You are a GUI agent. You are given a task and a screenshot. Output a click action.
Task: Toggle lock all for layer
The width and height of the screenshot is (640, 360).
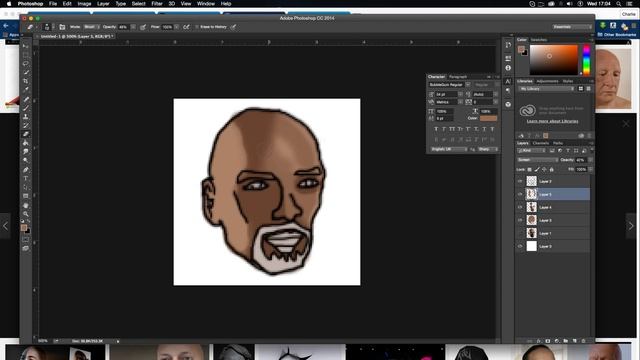click(x=552, y=169)
